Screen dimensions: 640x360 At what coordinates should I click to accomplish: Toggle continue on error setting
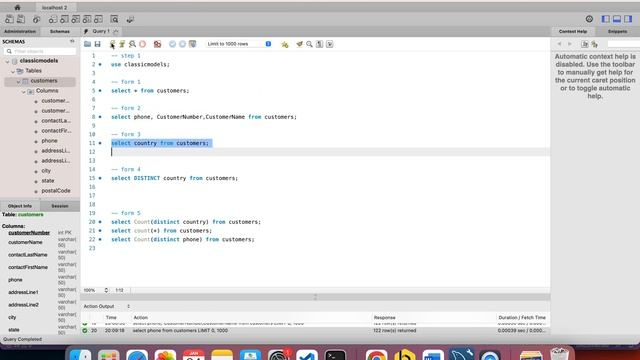point(157,44)
